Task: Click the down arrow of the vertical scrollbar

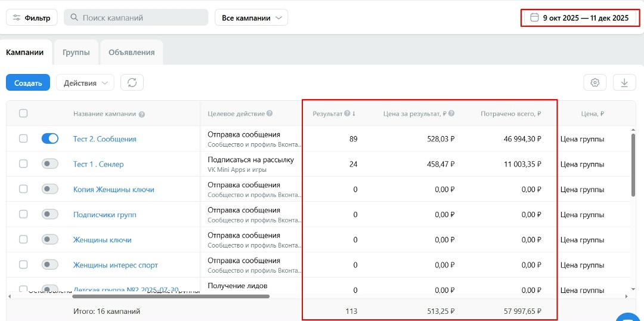Action: point(633,289)
